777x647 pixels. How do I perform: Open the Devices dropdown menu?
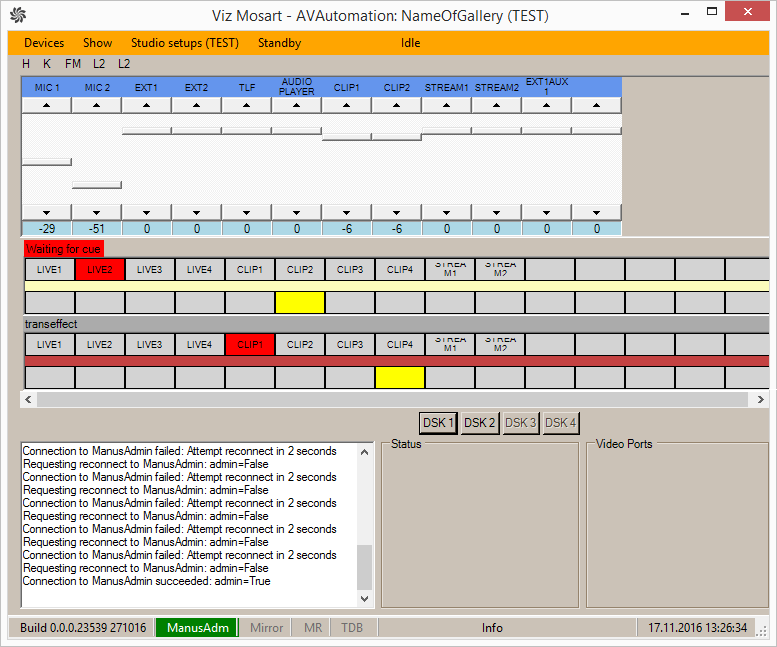[44, 43]
